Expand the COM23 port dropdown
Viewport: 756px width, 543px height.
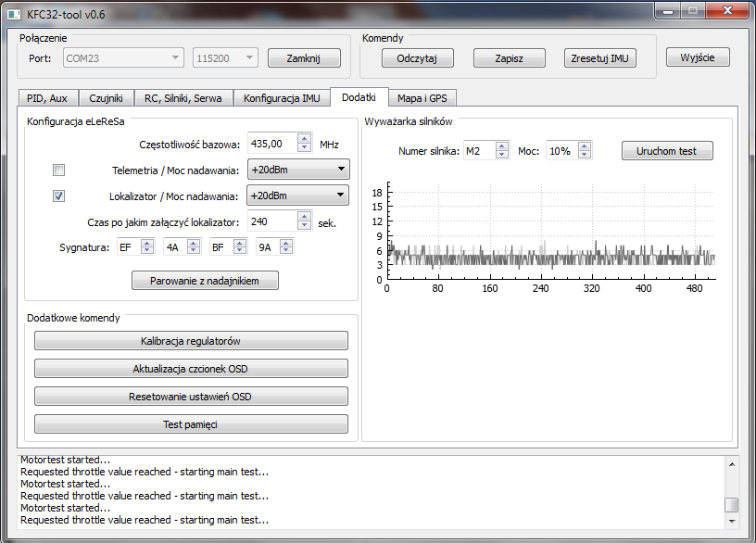124,58
